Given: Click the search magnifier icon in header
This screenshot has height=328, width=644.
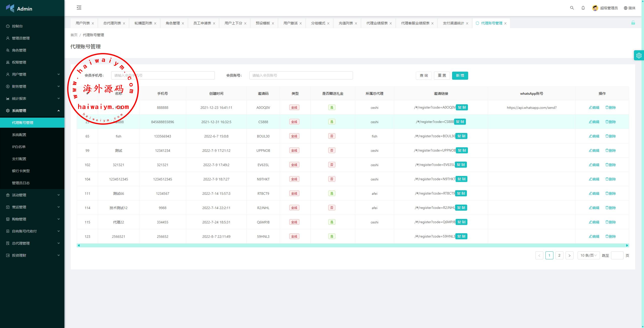Looking at the screenshot, I should [x=572, y=8].
